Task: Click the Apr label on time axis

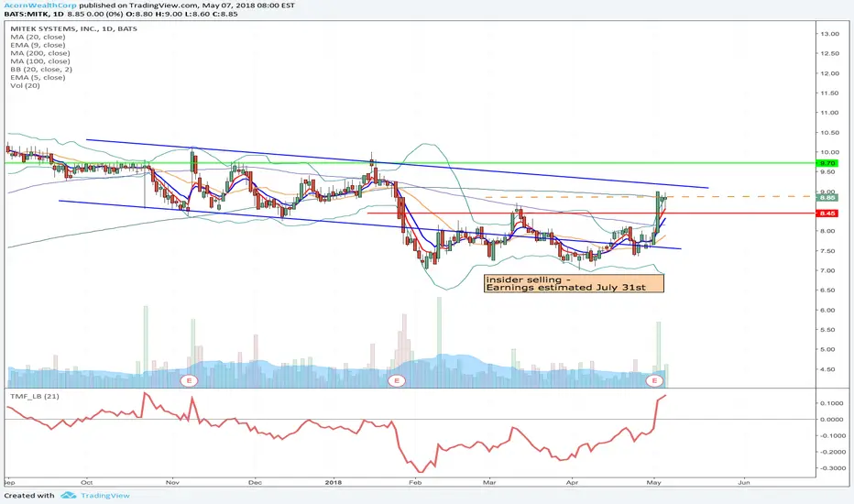Action: coord(572,482)
